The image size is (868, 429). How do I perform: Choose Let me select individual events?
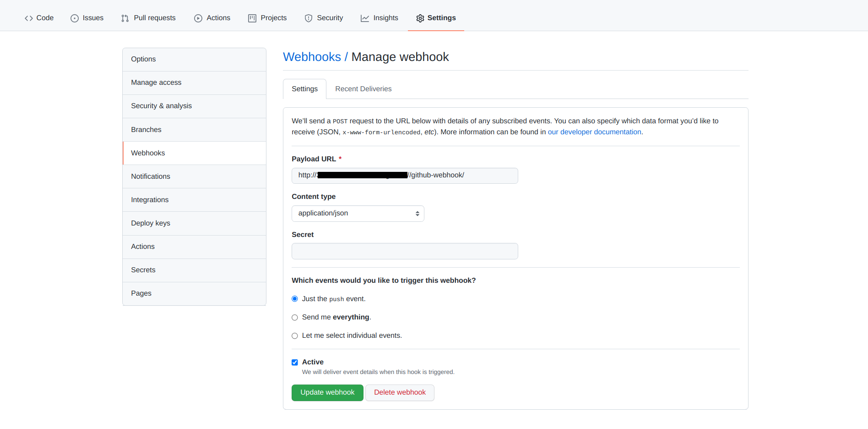tap(295, 336)
